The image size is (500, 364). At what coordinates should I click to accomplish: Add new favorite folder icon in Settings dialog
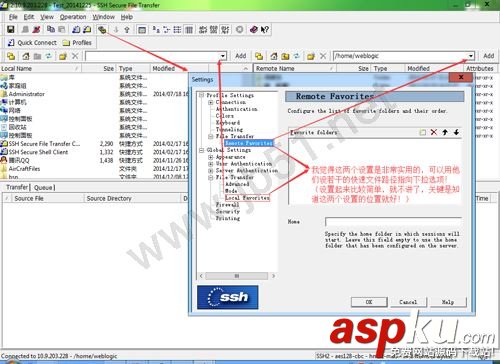point(423,132)
